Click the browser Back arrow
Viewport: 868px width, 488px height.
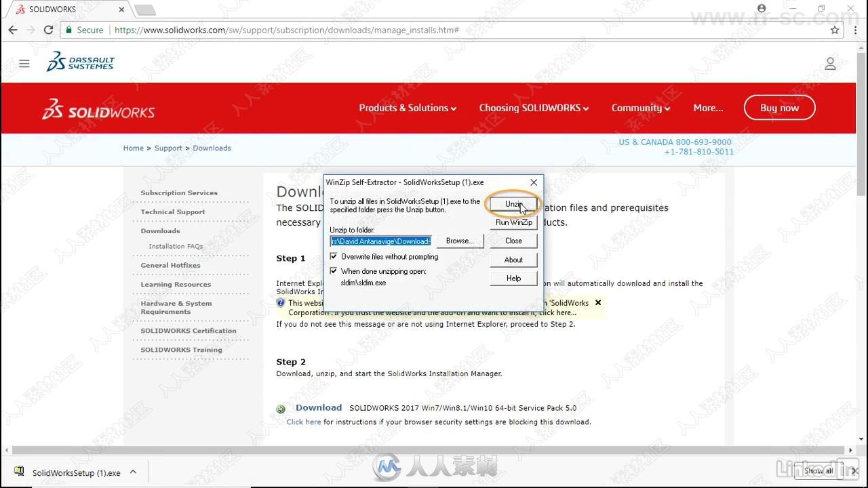pyautogui.click(x=12, y=30)
